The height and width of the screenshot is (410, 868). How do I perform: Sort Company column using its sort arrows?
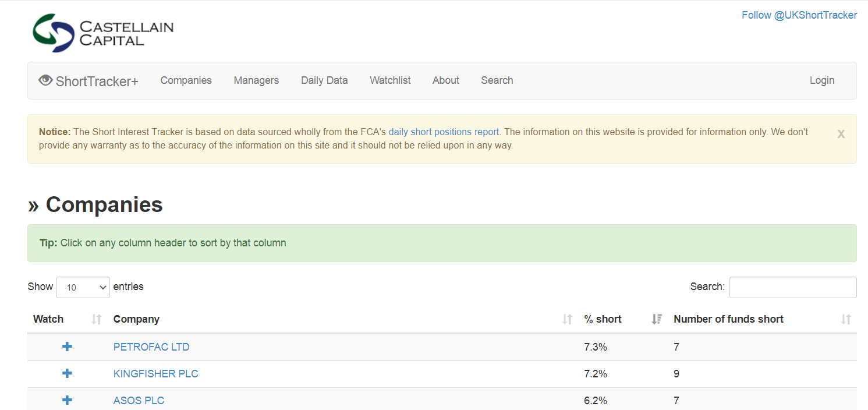tap(567, 319)
